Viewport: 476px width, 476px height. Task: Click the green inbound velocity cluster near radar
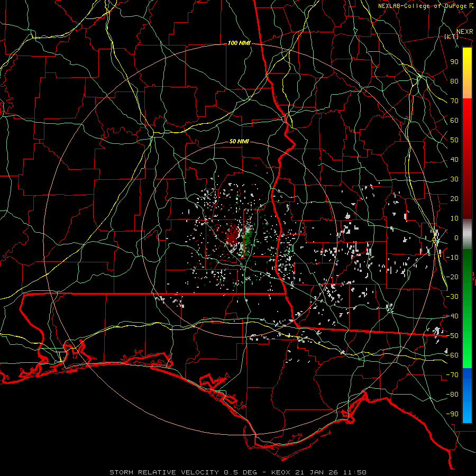(249, 239)
